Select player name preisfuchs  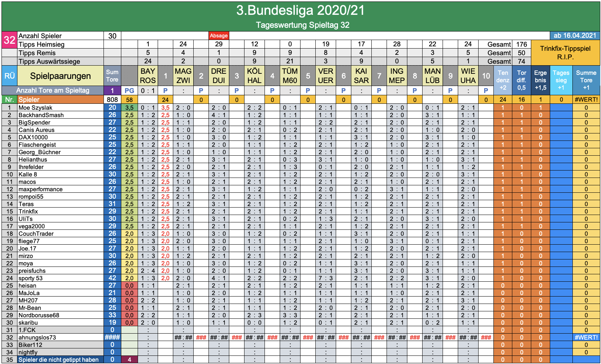pos(32,271)
